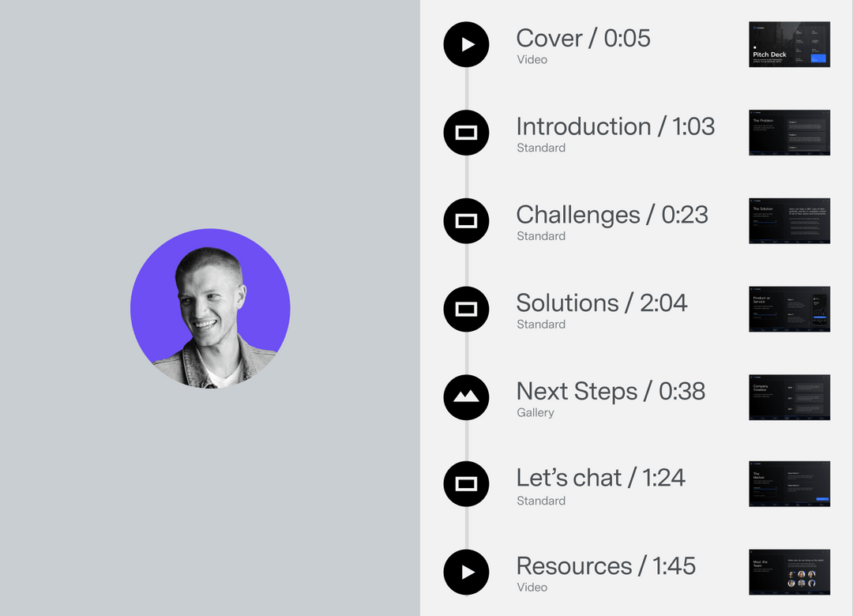Select the Meet the Team slide thumbnail
Image resolution: width=853 pixels, height=616 pixels.
(789, 572)
